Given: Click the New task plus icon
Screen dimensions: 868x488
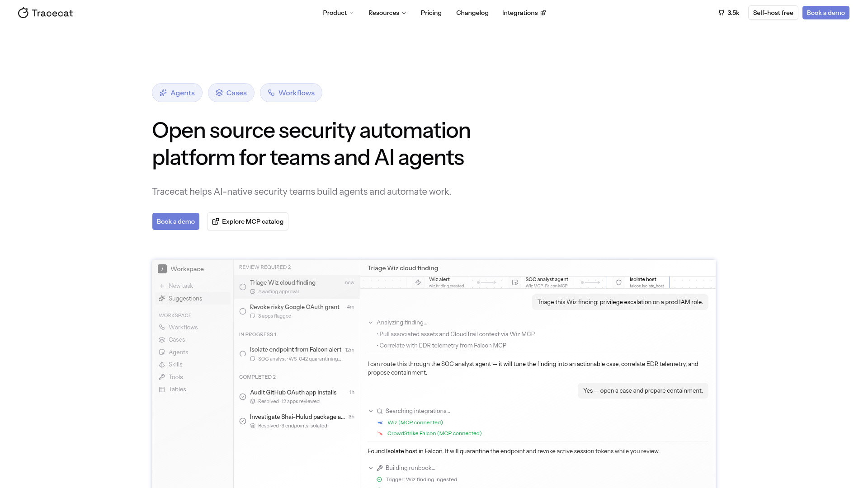Looking at the screenshot, I should click(x=162, y=286).
